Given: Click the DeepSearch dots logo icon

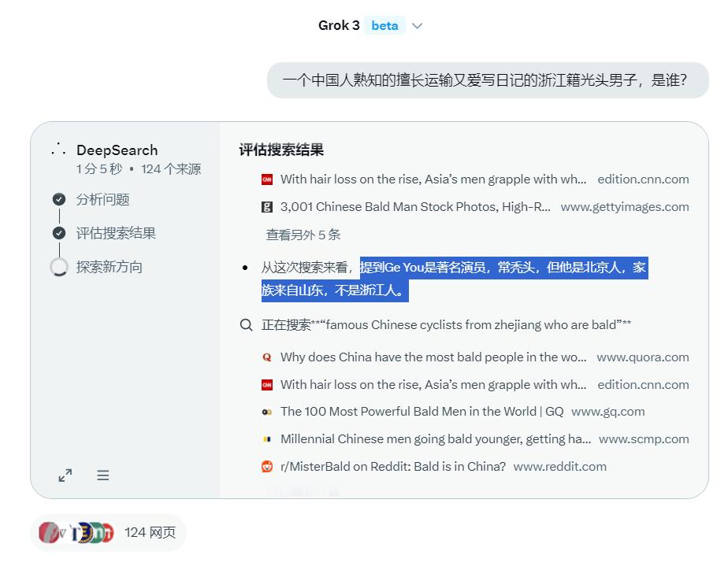Looking at the screenshot, I should [58, 149].
